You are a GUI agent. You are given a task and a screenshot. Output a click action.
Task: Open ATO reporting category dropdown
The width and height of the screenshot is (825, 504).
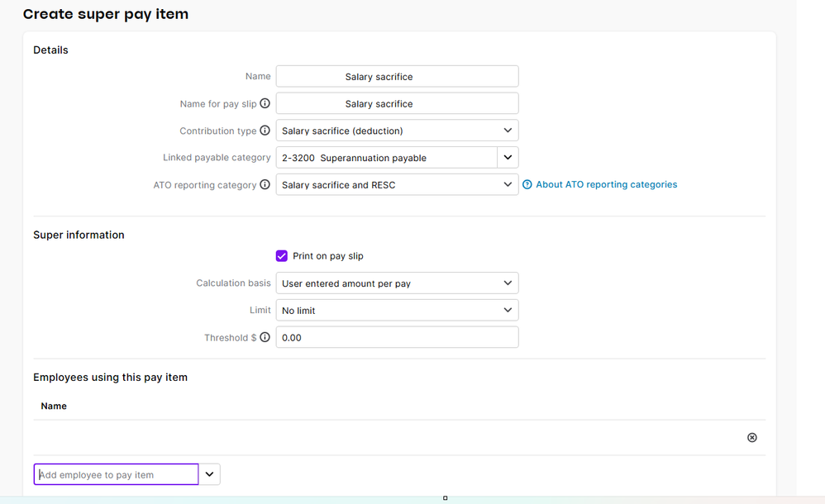pos(398,184)
